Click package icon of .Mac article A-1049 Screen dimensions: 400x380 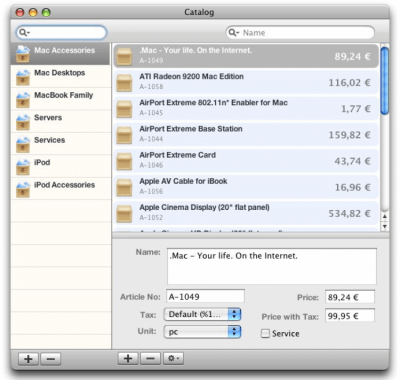coord(124,56)
